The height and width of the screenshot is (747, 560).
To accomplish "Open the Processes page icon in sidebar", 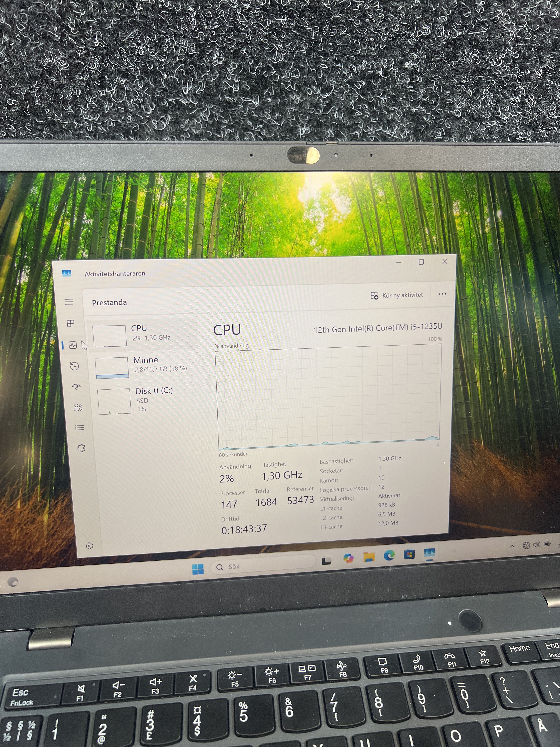I will tap(71, 323).
